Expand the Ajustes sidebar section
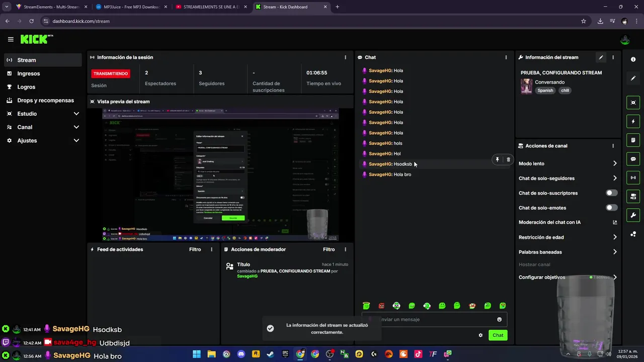The height and width of the screenshot is (362, 644). pos(43,141)
